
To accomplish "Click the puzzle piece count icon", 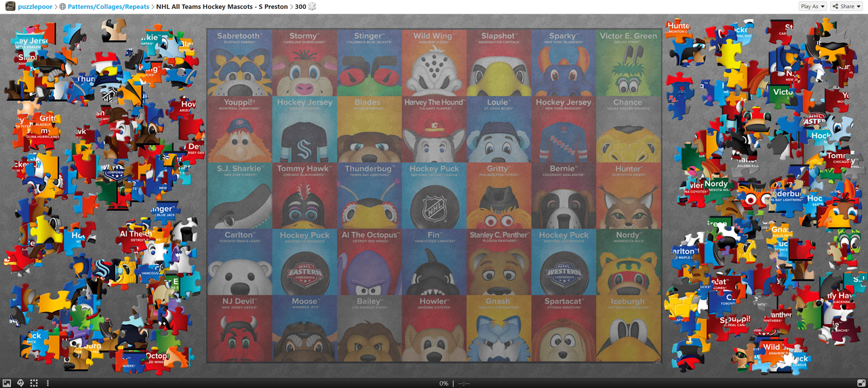I will point(312,6).
